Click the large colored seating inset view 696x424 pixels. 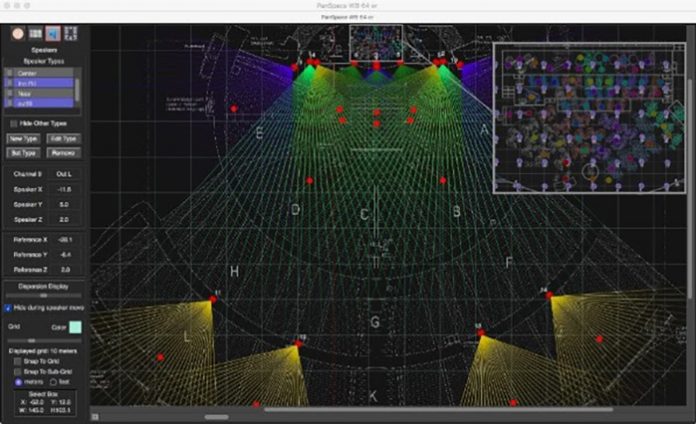click(589, 118)
